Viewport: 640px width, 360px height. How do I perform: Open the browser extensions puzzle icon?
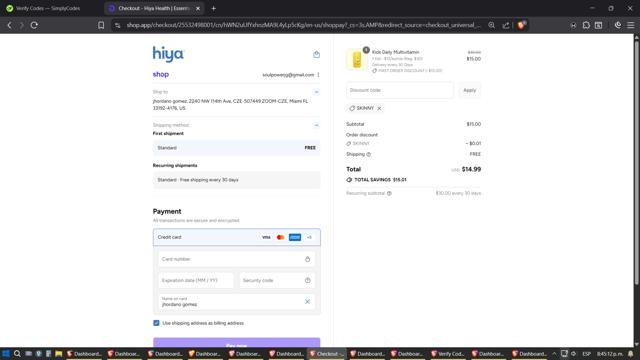coord(586,25)
